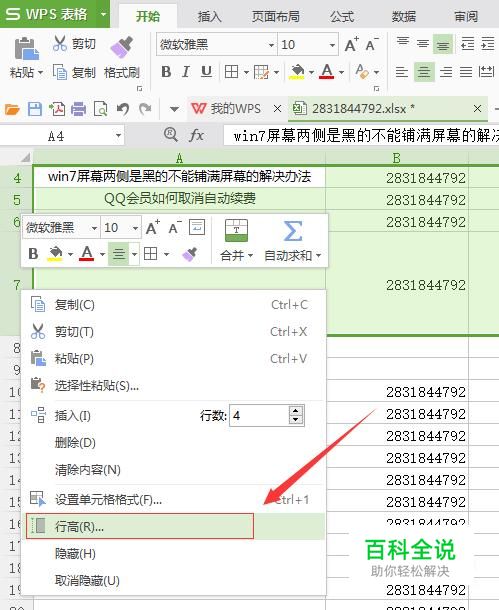
Task: Choose 行高(R)... from context menu
Action: (173, 526)
